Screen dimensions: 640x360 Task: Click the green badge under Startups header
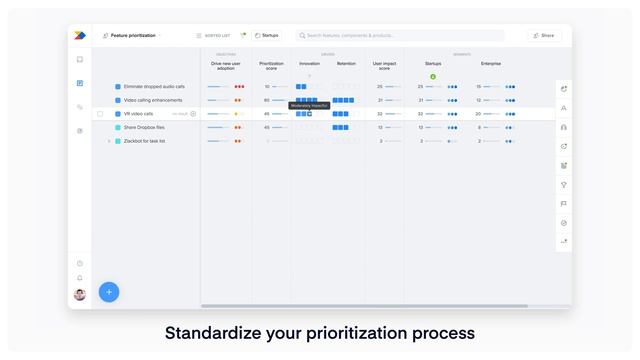(x=433, y=77)
